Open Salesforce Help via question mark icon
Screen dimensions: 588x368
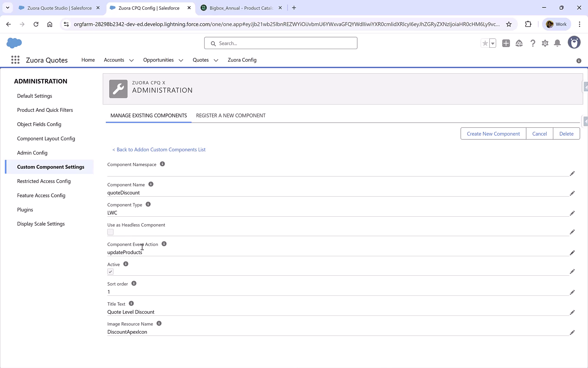click(x=533, y=43)
